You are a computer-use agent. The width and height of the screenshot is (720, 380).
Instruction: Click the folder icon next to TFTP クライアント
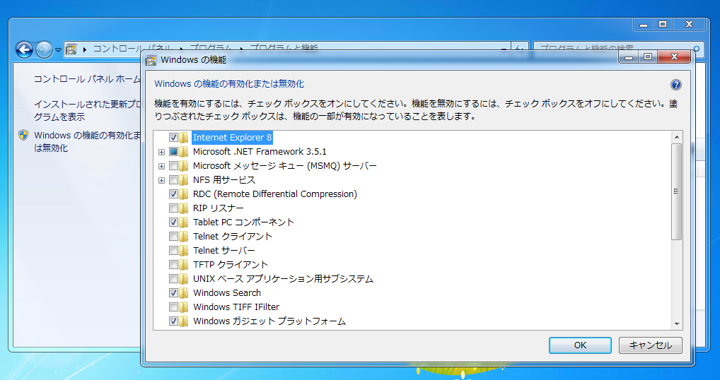[184, 265]
